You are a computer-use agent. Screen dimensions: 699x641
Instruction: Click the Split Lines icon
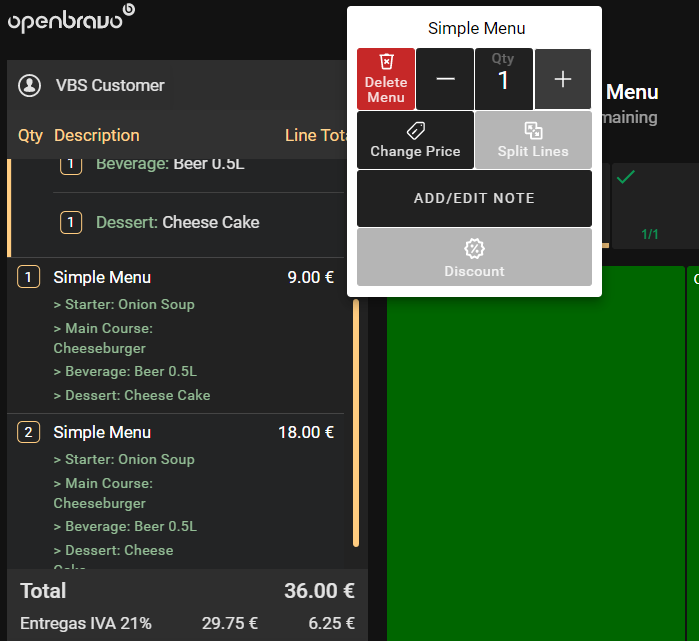(x=533, y=131)
